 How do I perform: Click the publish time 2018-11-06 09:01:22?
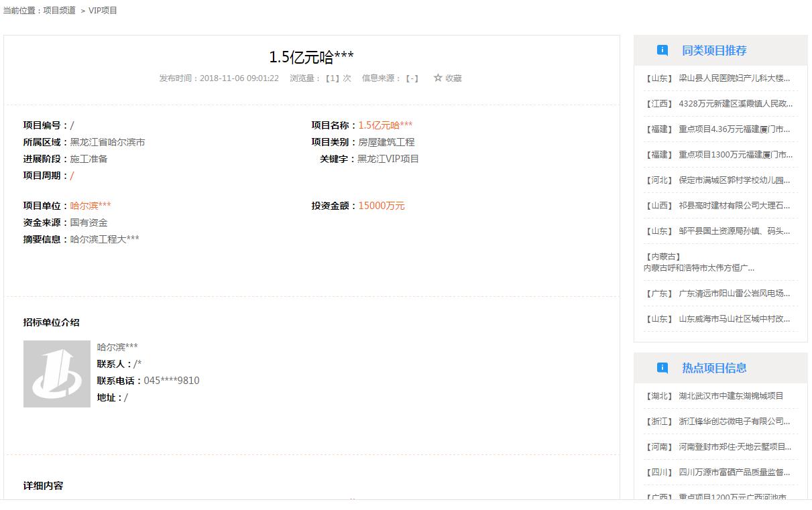(x=239, y=78)
